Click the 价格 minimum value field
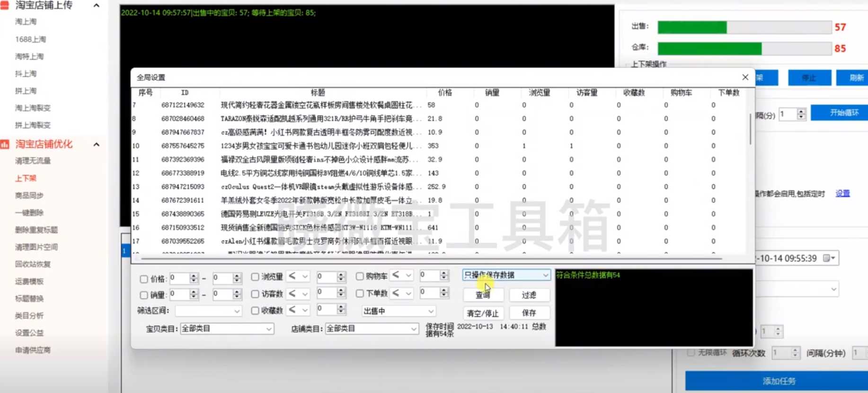This screenshot has height=393, width=868. click(179, 278)
